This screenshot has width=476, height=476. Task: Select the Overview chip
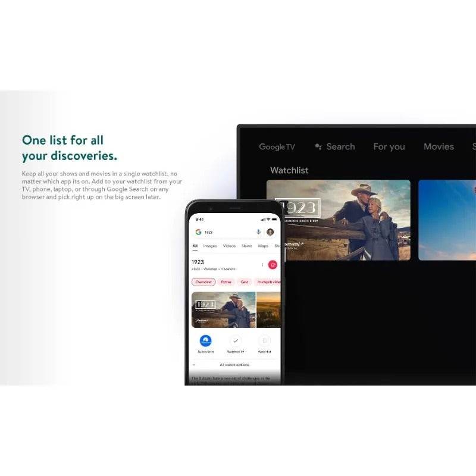(203, 282)
